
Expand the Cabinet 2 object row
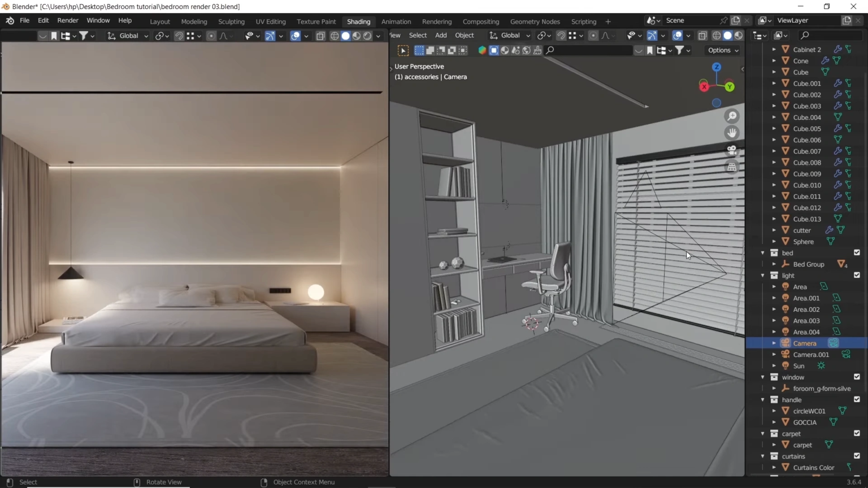774,50
